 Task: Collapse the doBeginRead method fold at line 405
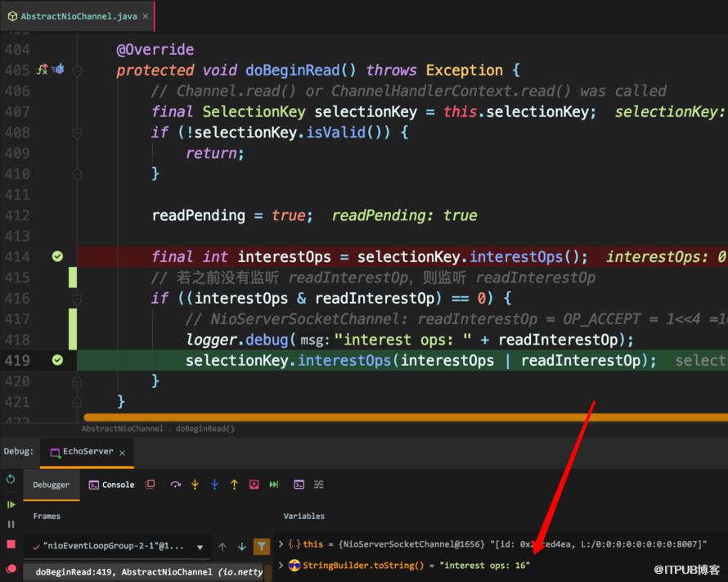coord(77,70)
